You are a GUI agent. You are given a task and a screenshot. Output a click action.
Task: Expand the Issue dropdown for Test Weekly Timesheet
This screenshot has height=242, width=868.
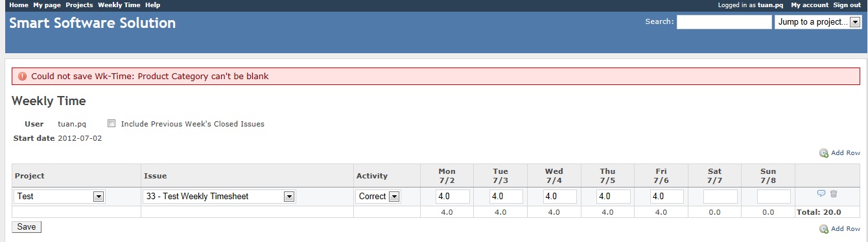point(219,196)
